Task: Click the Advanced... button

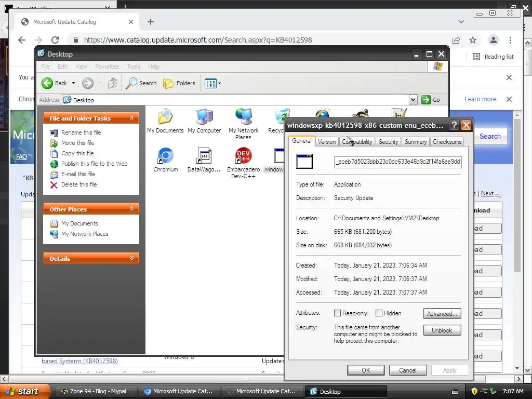Action: (442, 313)
